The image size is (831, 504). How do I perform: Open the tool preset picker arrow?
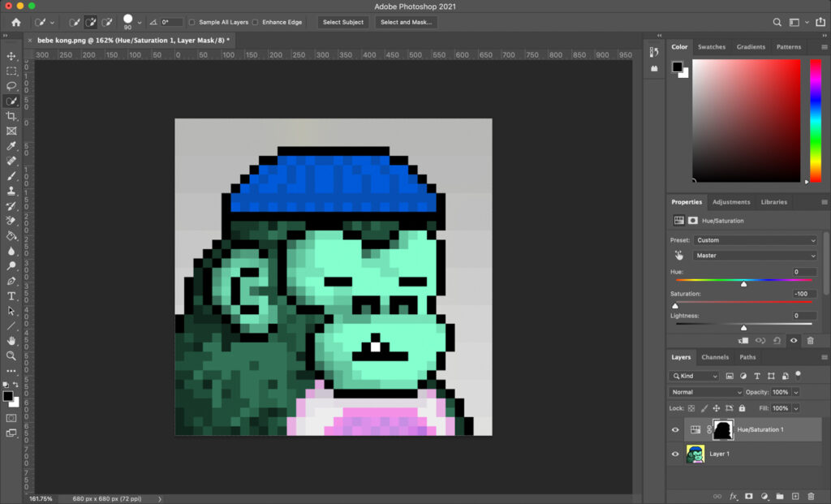coord(52,23)
